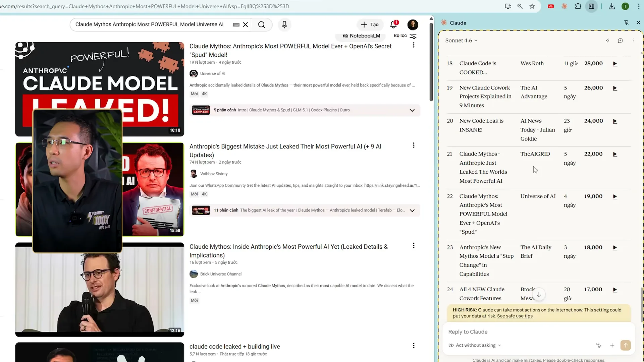Play row 19 New Claude Cowork Projects video
This screenshot has height=362, width=644.
[615, 88]
